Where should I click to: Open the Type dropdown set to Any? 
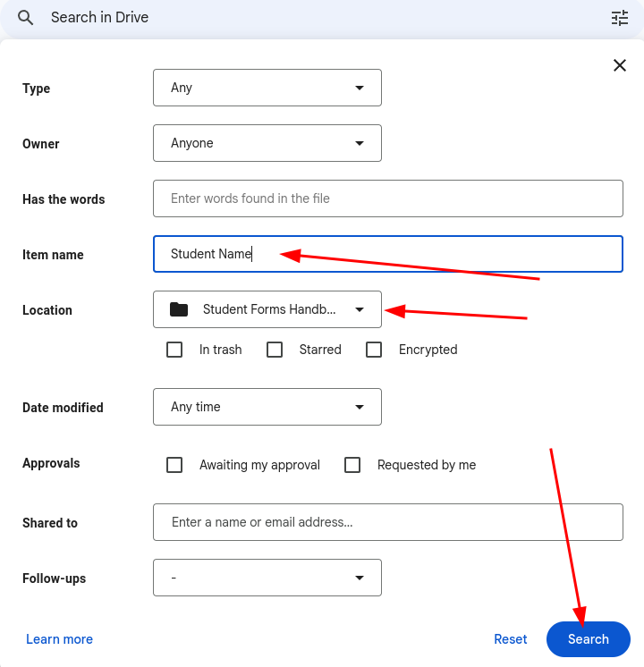(x=267, y=88)
